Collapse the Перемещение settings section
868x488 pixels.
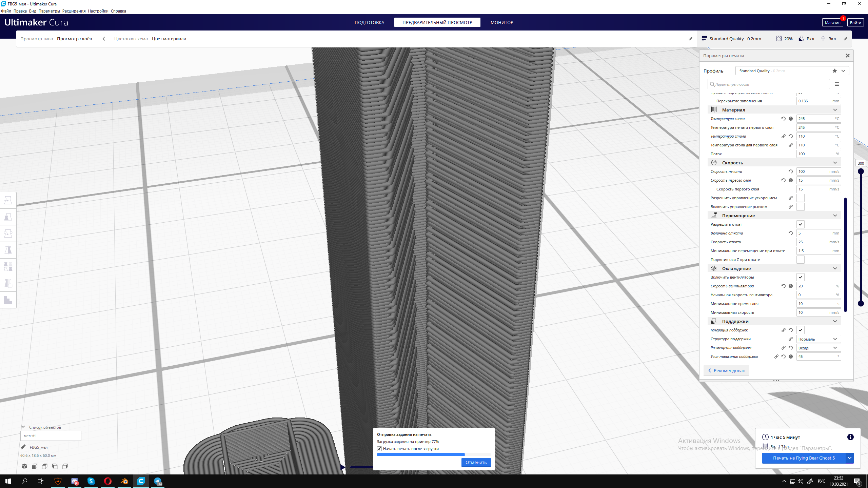(774, 216)
